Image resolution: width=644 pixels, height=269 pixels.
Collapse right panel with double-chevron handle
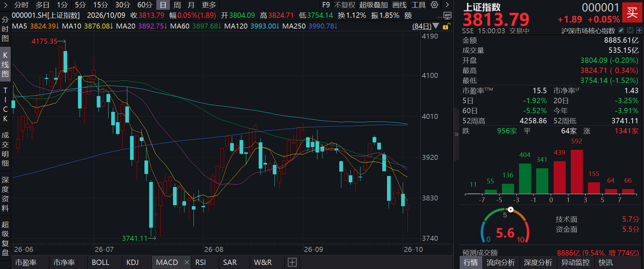(457, 134)
